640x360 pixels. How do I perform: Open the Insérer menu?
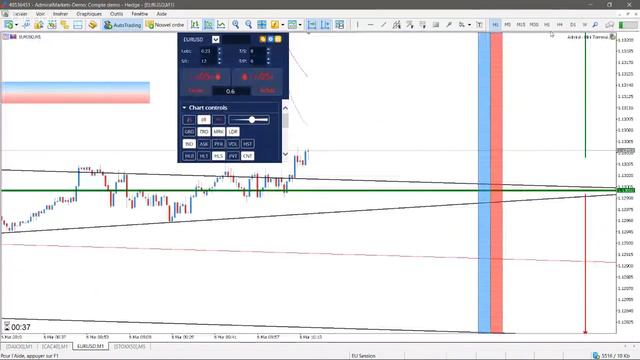tap(60, 14)
